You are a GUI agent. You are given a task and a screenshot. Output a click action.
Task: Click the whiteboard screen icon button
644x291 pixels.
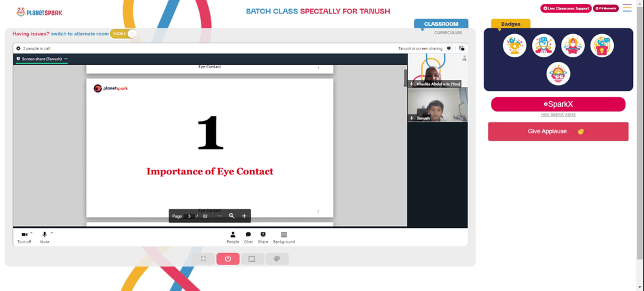pyautogui.click(x=252, y=259)
